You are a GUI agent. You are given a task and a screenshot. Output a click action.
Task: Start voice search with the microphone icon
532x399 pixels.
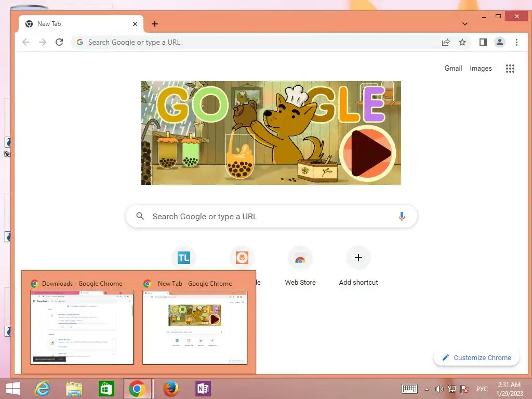pyautogui.click(x=402, y=216)
